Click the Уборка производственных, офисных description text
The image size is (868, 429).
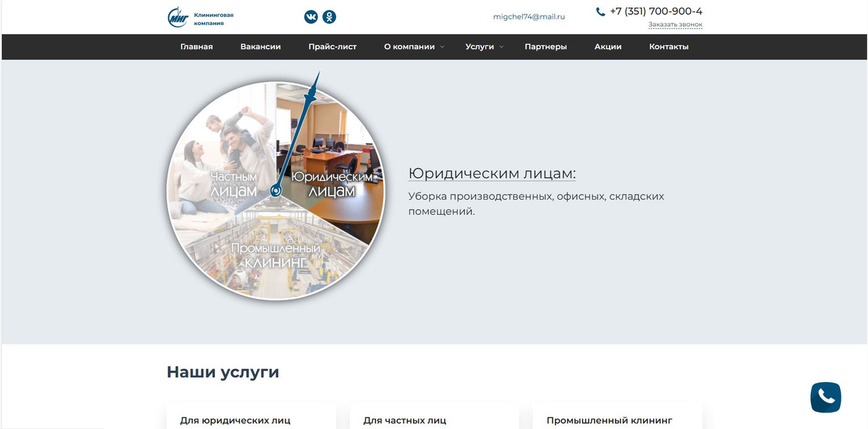point(536,204)
